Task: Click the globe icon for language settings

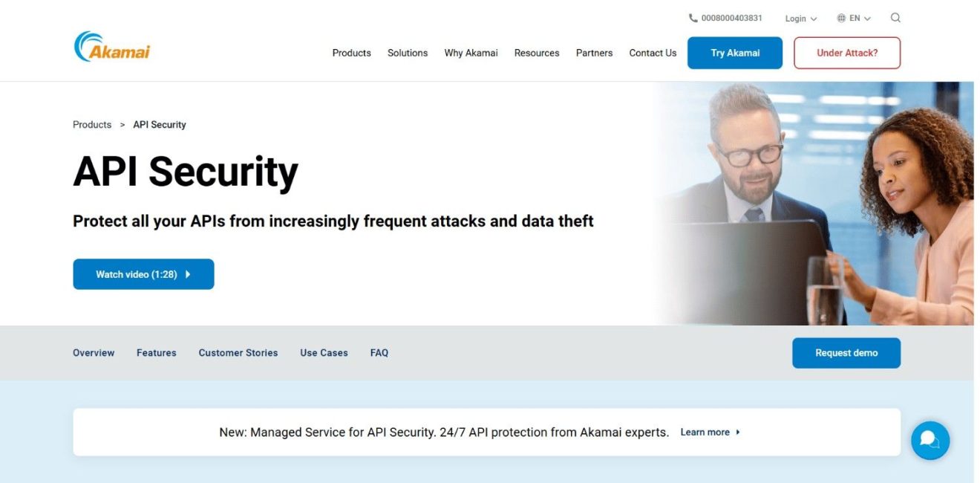Action: tap(841, 17)
